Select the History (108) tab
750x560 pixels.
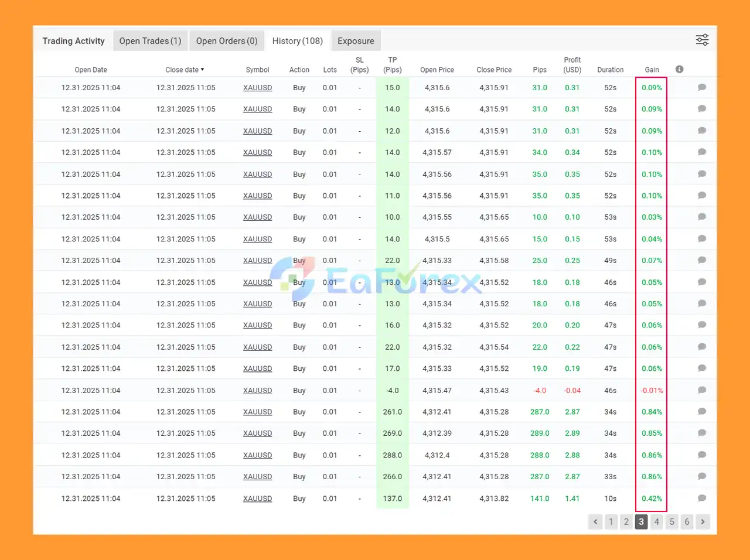click(x=297, y=41)
